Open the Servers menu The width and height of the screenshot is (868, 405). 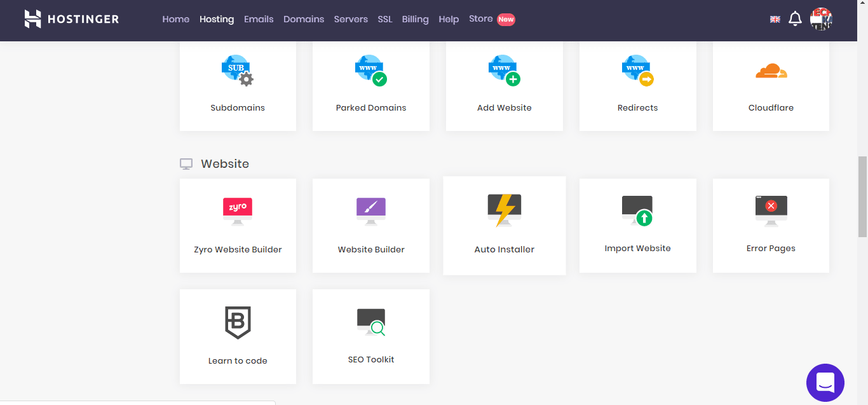[x=351, y=19]
